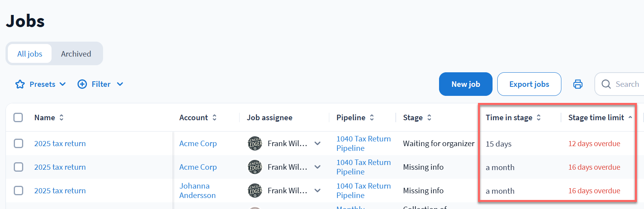644x209 pixels.
Task: Select the All jobs tab
Action: click(30, 54)
